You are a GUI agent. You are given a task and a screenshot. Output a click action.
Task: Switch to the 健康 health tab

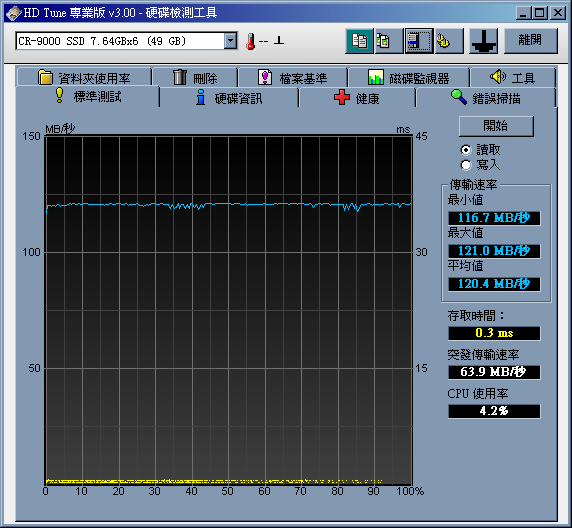[x=357, y=98]
